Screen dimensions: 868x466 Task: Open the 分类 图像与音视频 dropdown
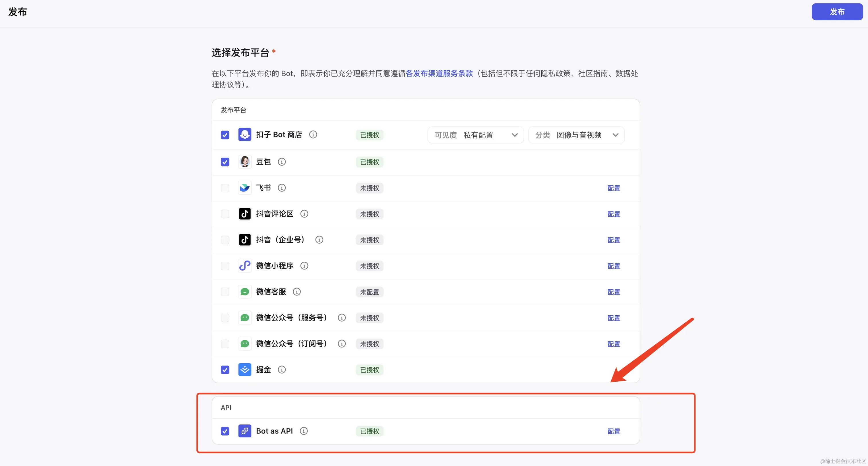pyautogui.click(x=576, y=135)
